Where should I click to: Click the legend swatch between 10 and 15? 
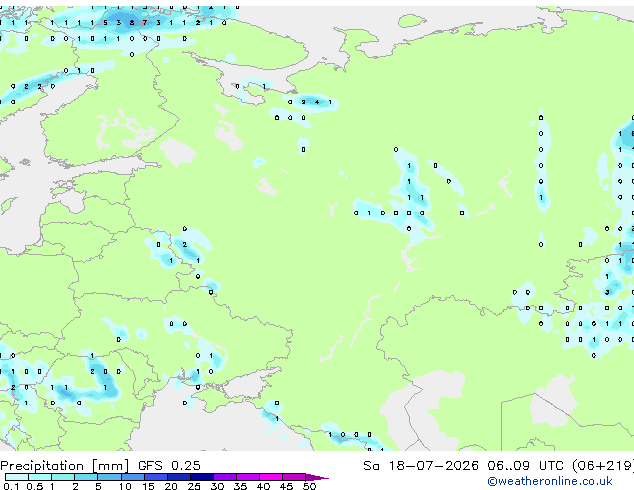[x=132, y=477]
